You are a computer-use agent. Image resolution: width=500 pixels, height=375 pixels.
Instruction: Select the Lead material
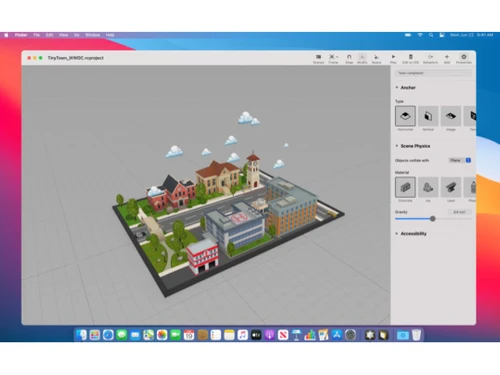click(x=451, y=187)
